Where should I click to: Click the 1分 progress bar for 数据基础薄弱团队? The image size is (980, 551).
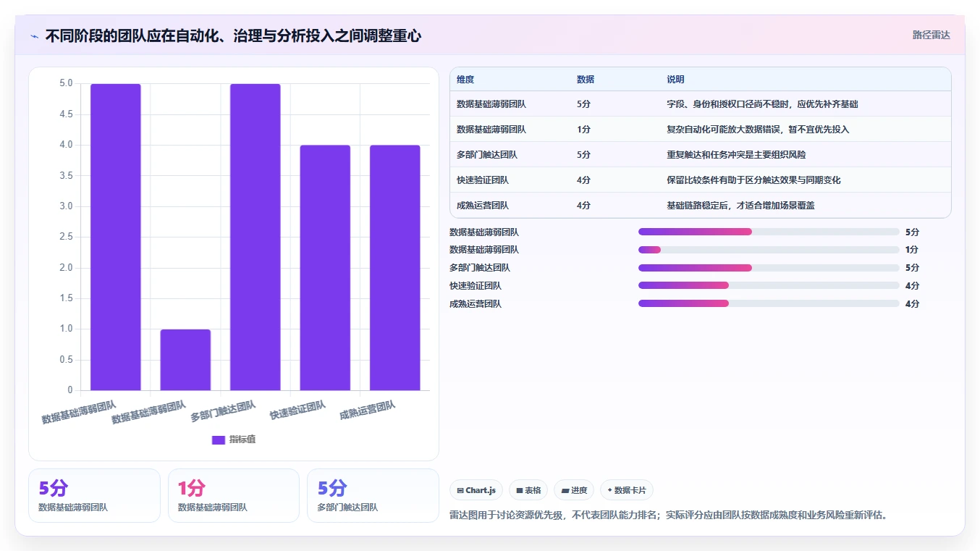coord(769,250)
